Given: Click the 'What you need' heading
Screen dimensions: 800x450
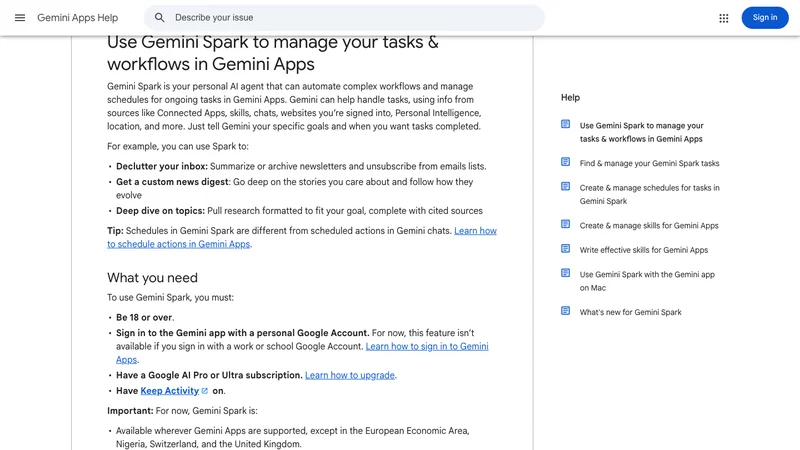Looking at the screenshot, I should (x=152, y=278).
